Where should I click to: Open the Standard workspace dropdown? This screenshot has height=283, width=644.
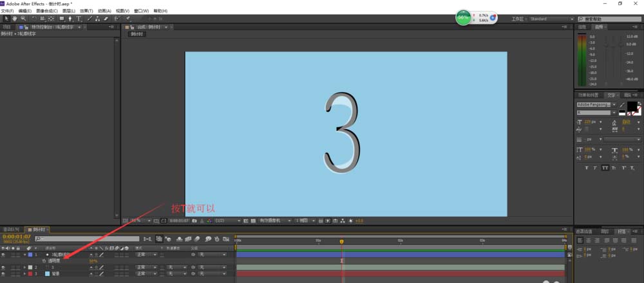tap(551, 19)
